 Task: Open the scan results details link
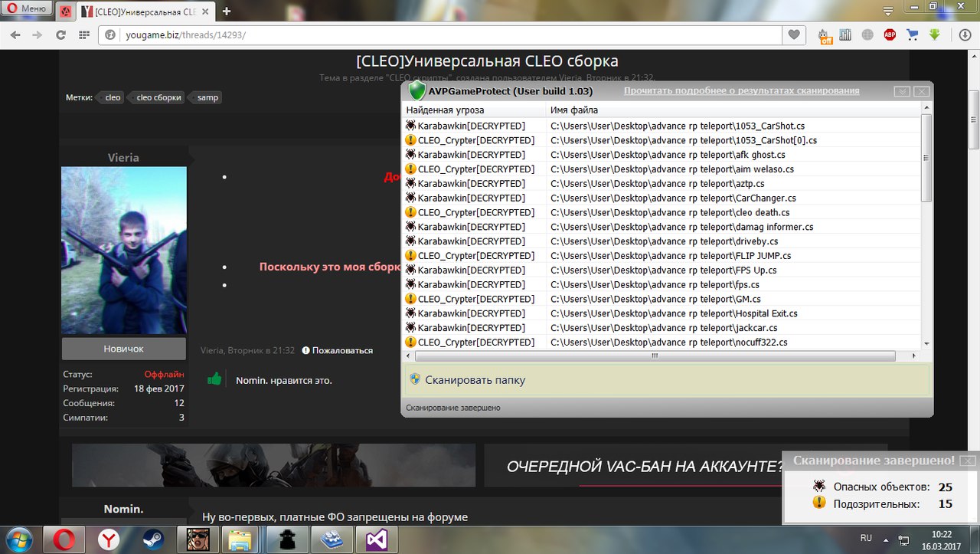pos(741,90)
